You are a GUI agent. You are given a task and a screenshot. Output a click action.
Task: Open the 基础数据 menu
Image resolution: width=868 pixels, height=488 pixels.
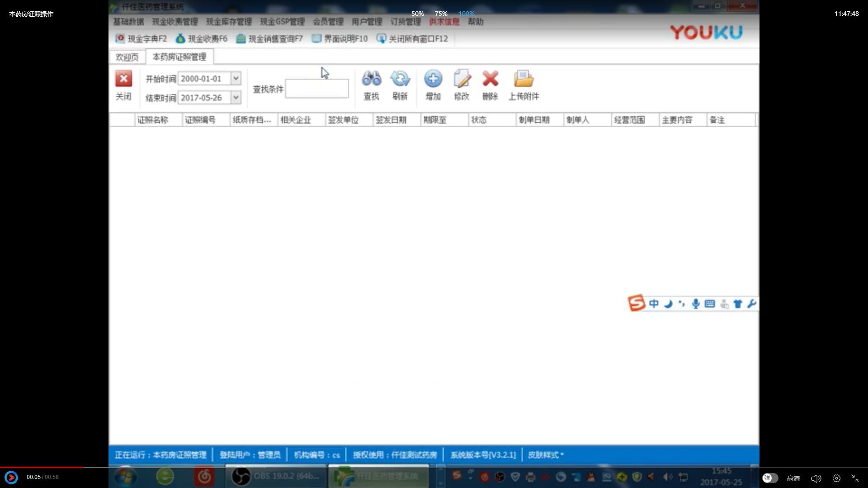[128, 22]
